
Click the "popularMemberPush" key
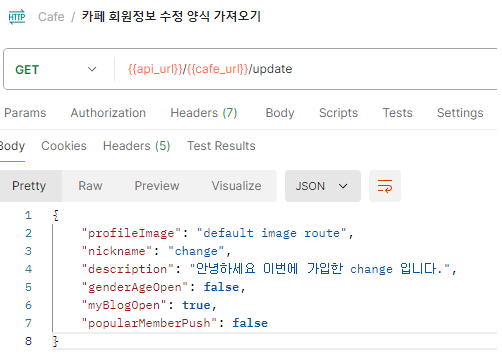pyautogui.click(x=149, y=323)
